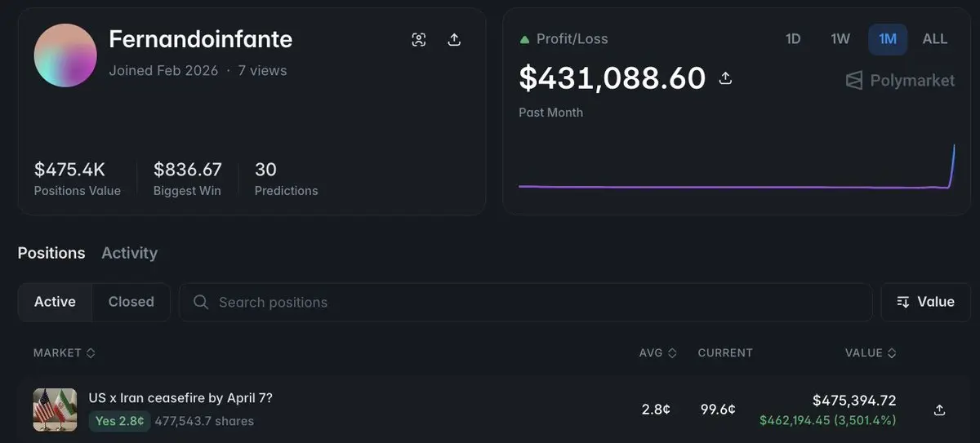The width and height of the screenshot is (980, 443).
Task: Show Closed positions
Action: pyautogui.click(x=131, y=302)
